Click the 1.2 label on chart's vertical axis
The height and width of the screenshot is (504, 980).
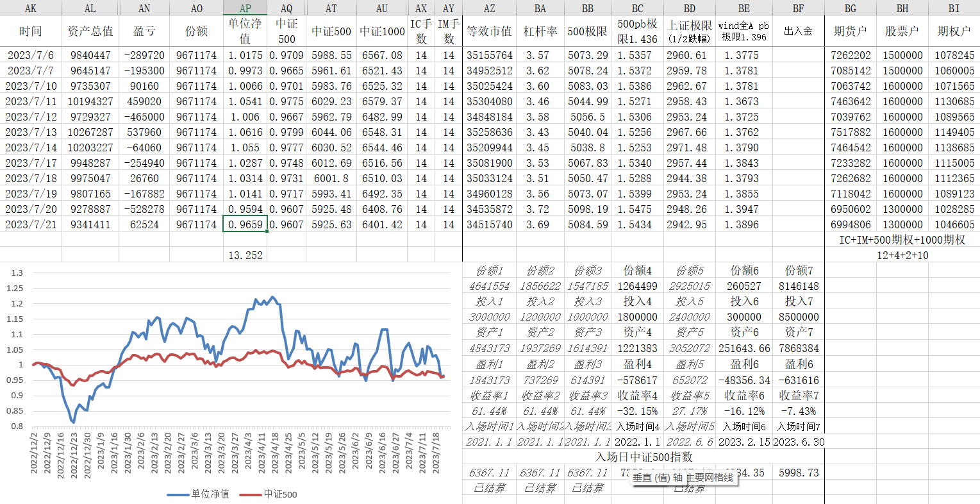click(x=17, y=303)
